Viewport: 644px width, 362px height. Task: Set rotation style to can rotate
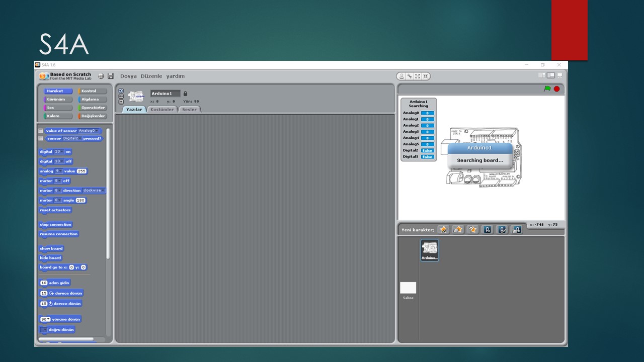pyautogui.click(x=121, y=91)
